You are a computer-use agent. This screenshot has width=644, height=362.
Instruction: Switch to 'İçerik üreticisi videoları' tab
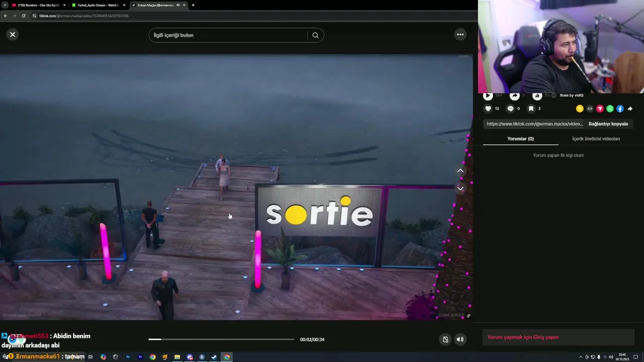[x=596, y=139]
